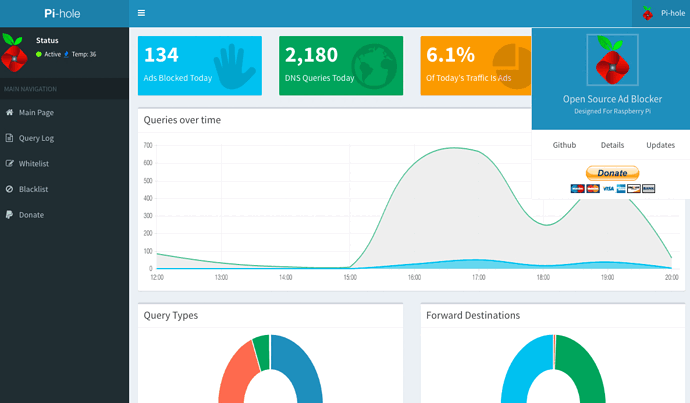Screen dimensions: 690x403
Task: Click the DNS Queries Today card
Action: pos(341,66)
